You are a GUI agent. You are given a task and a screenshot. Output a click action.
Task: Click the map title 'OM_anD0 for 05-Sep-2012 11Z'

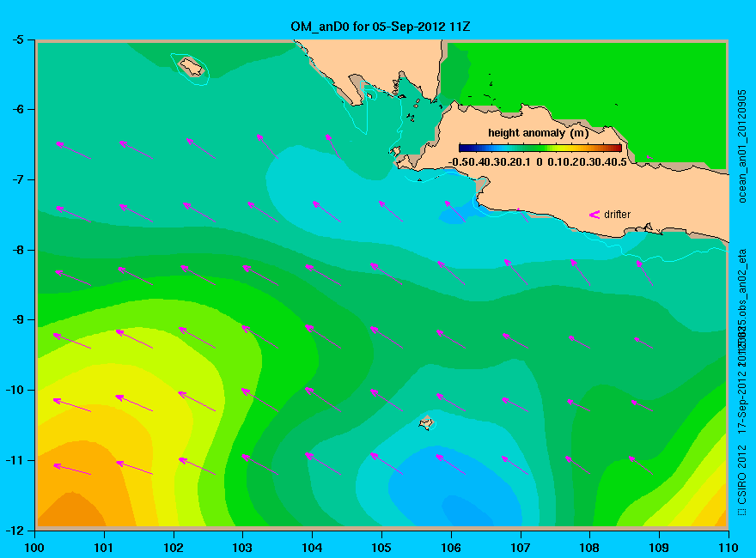point(380,27)
